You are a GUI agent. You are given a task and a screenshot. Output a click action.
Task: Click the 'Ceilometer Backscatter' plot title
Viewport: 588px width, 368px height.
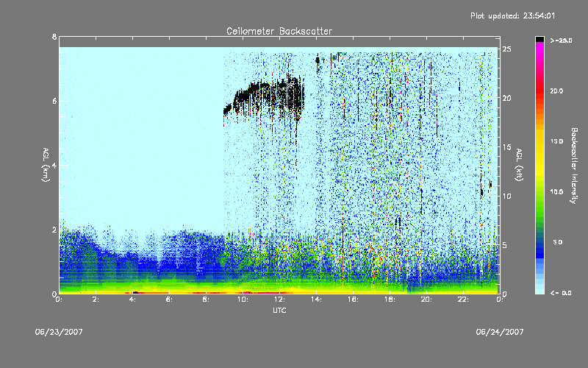click(279, 31)
